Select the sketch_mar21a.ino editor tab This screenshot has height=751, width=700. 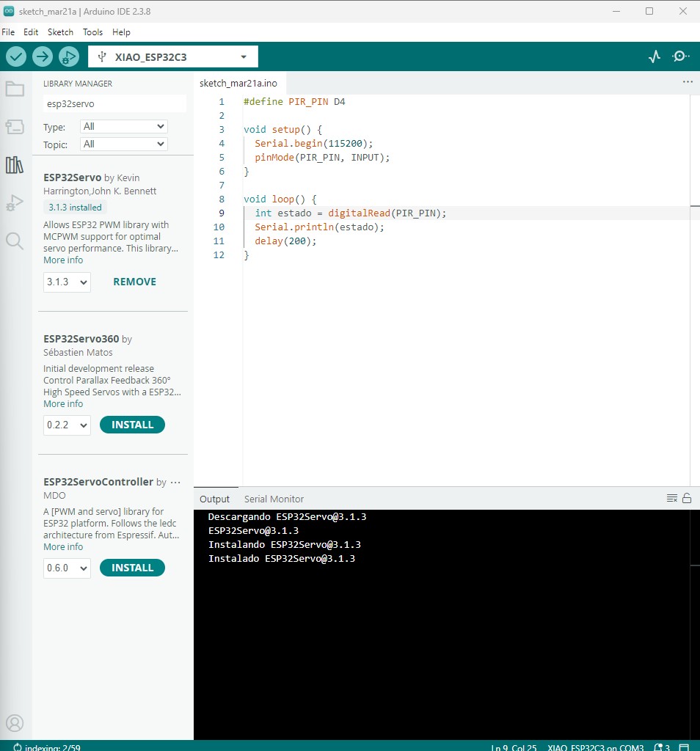point(238,83)
